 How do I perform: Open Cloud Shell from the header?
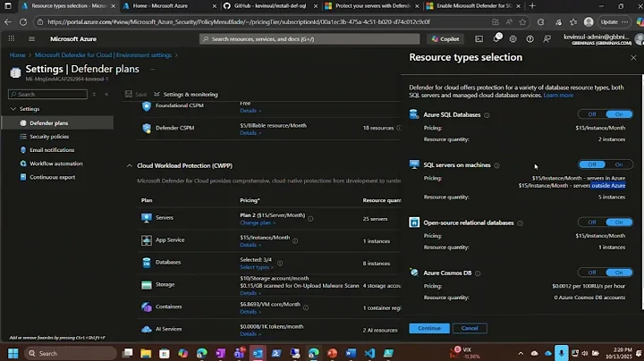point(479,39)
